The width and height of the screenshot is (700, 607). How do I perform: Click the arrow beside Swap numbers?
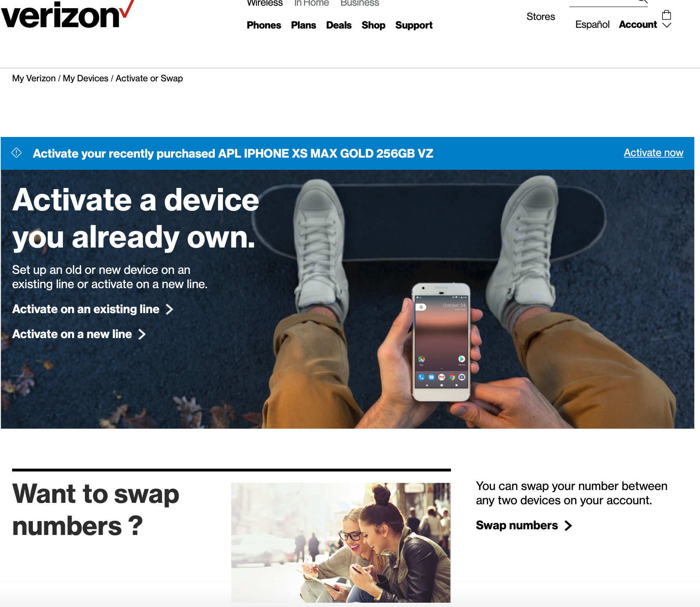point(568,526)
